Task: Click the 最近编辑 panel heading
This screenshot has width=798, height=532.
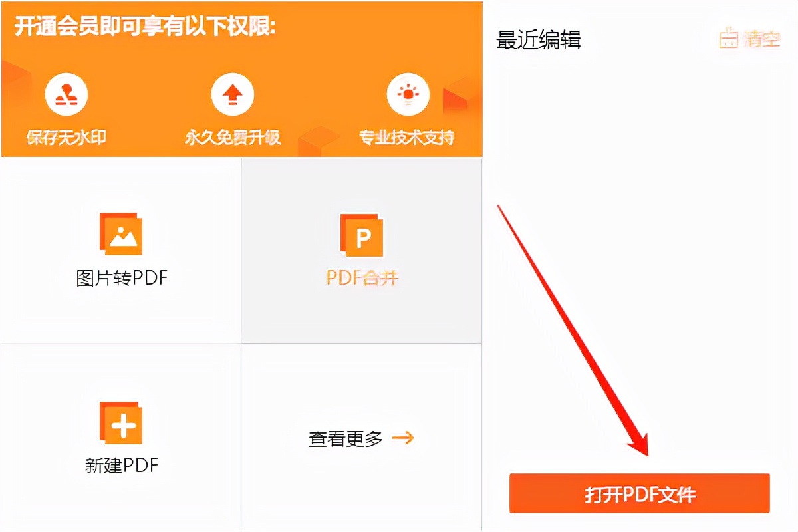Action: [539, 40]
